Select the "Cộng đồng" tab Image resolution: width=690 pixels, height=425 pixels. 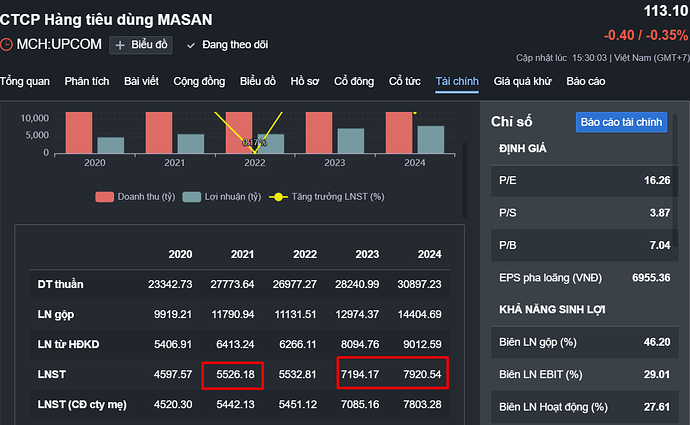pos(200,80)
